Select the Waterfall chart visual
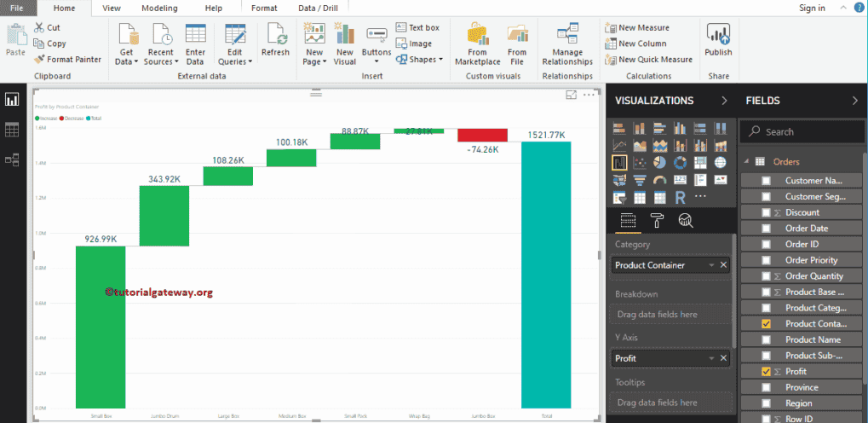Image resolution: width=868 pixels, height=423 pixels. (619, 162)
